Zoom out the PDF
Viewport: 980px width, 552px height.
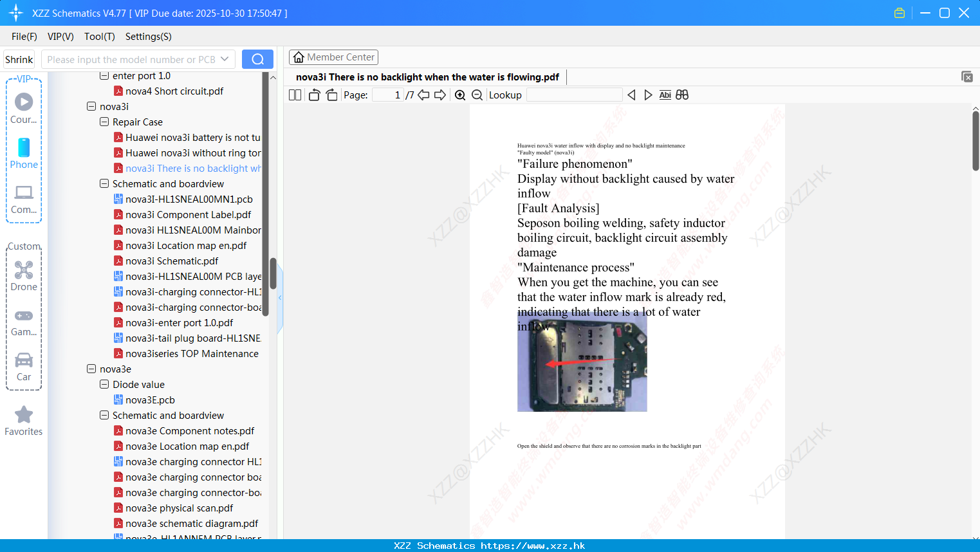point(477,95)
